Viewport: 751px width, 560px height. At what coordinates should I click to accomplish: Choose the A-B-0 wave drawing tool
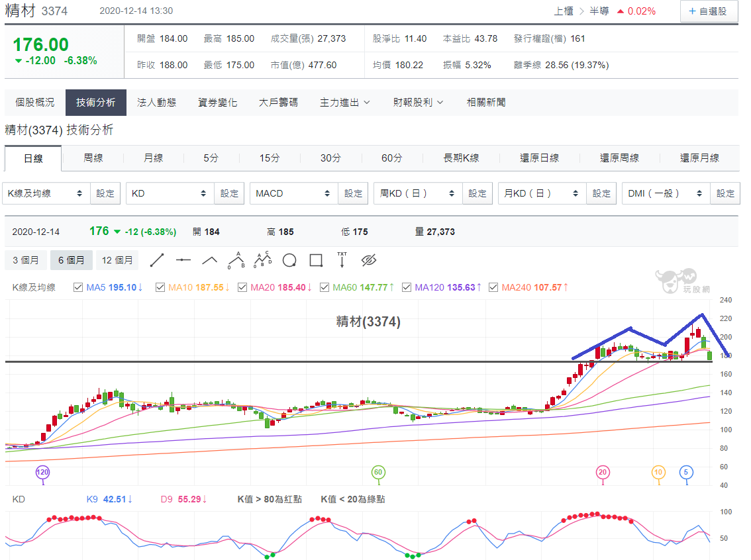click(x=236, y=260)
